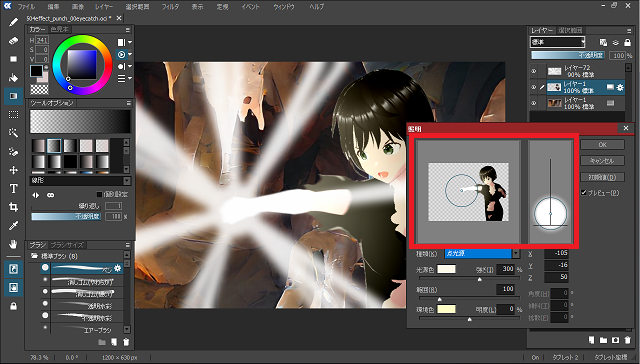The image size is (640, 364).
Task: Delete layer with layer panel trash icon
Action: 627,340
